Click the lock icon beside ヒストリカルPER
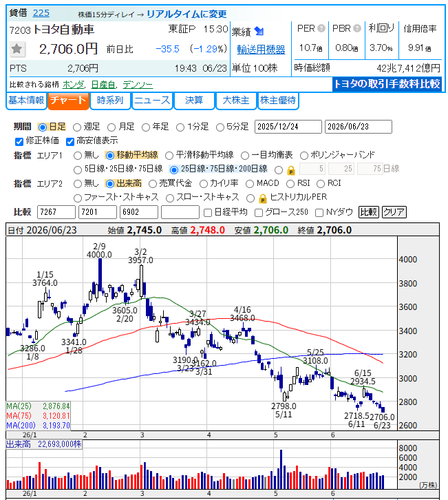Image resolution: width=448 pixels, height=500 pixels. pos(263,199)
